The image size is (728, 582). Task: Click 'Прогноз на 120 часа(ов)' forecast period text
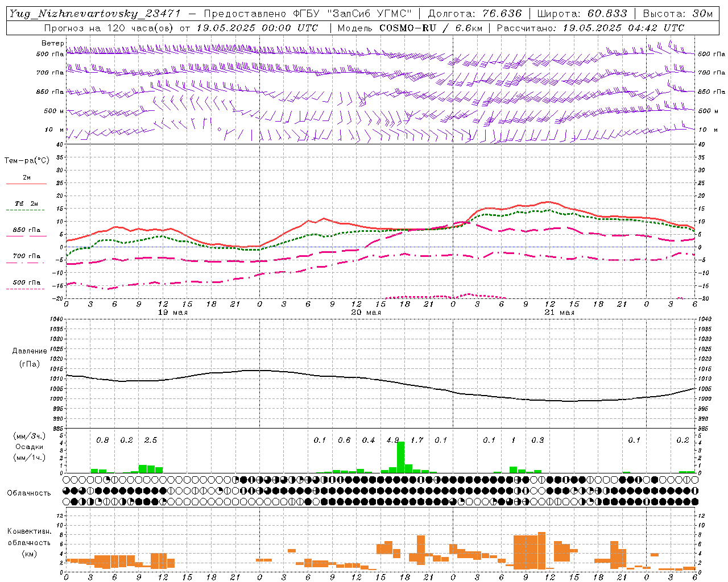pos(110,28)
